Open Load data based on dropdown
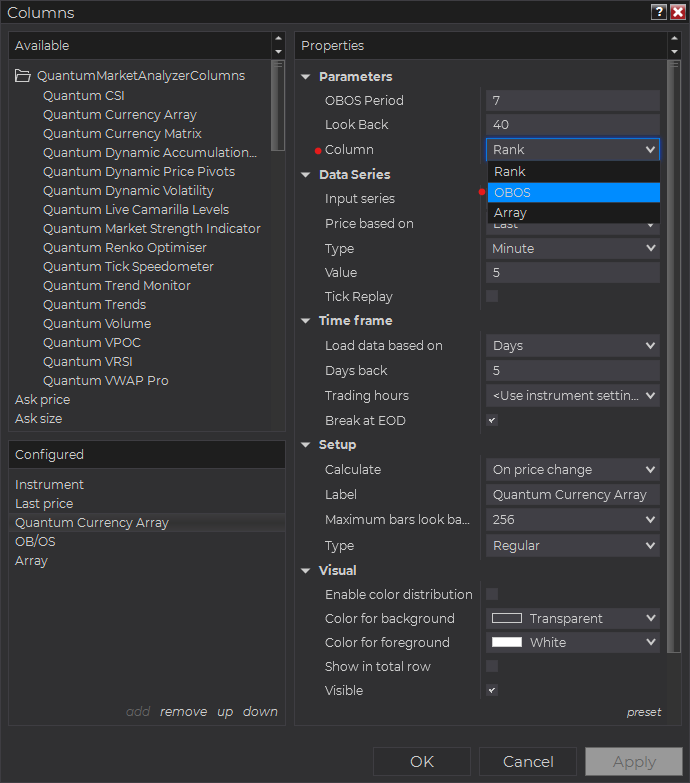This screenshot has width=690, height=783. click(x=573, y=346)
